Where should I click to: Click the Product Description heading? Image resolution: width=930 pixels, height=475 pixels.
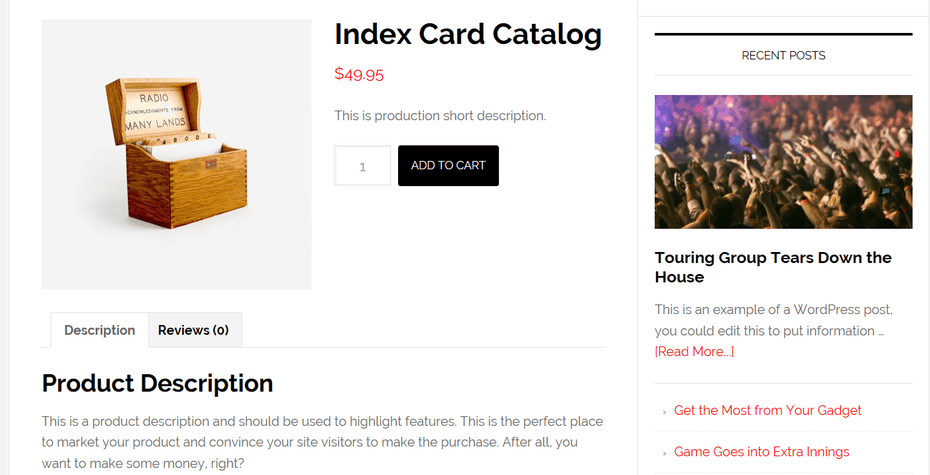coord(157,383)
